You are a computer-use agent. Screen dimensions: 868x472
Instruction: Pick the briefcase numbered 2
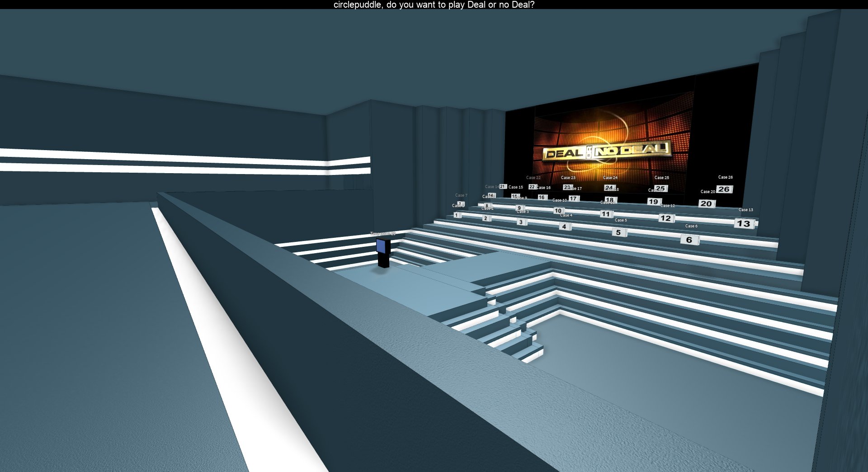486,218
